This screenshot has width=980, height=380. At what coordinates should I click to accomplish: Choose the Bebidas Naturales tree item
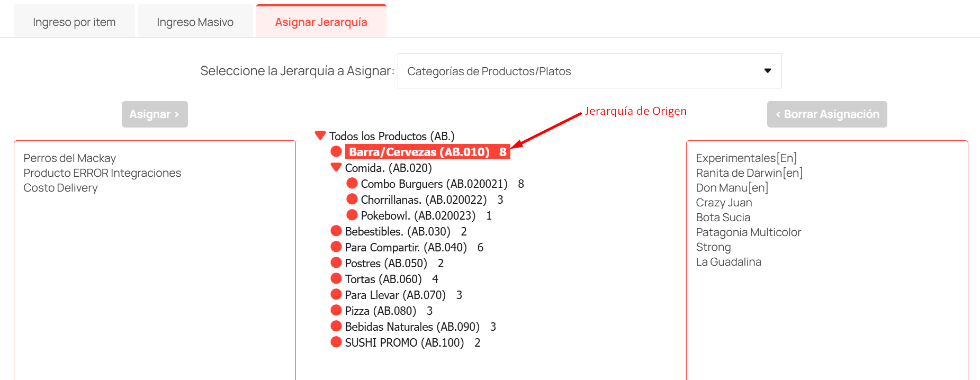pos(412,327)
